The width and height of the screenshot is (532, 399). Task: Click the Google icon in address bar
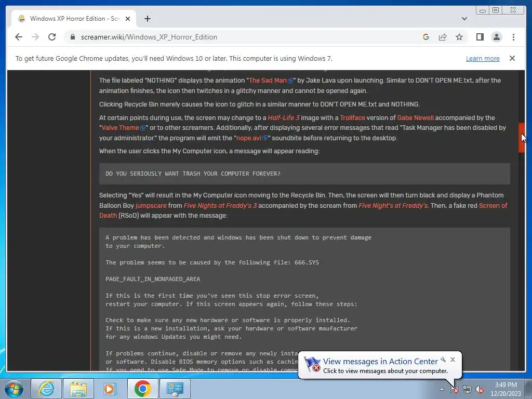[426, 37]
